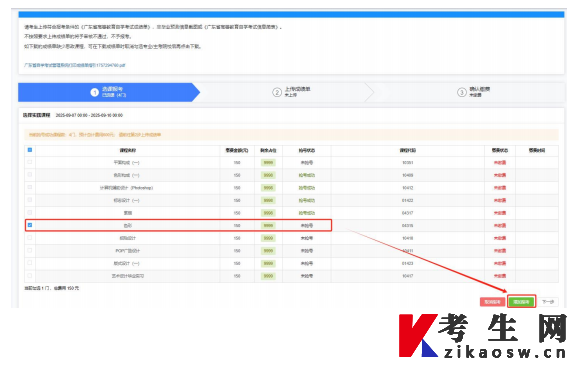Click the red cancel-registration button
Screen dimensions: 581x371
coord(492,302)
